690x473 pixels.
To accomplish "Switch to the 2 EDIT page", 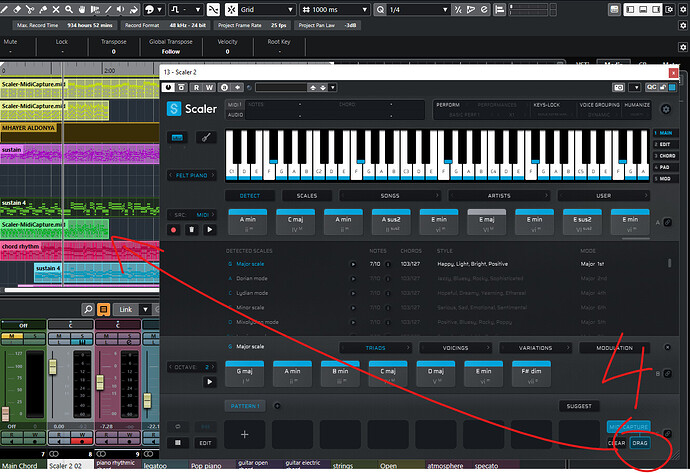I will (665, 144).
